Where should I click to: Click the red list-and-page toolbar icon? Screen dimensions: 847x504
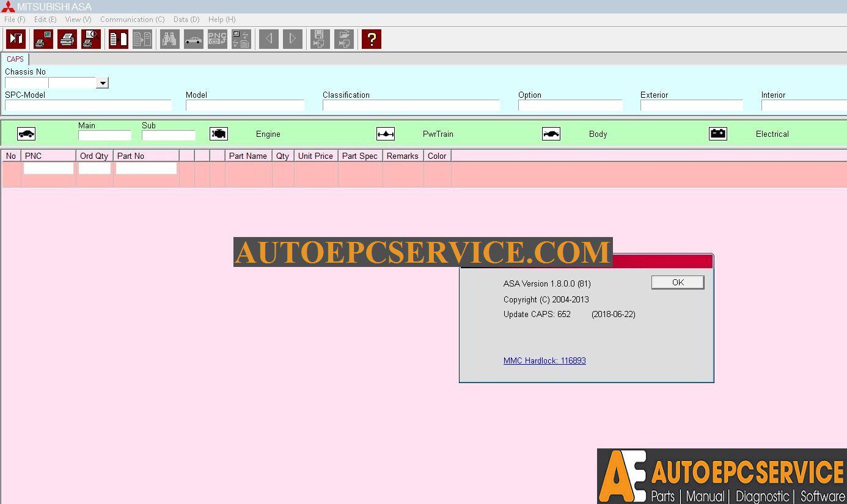pyautogui.click(x=119, y=39)
